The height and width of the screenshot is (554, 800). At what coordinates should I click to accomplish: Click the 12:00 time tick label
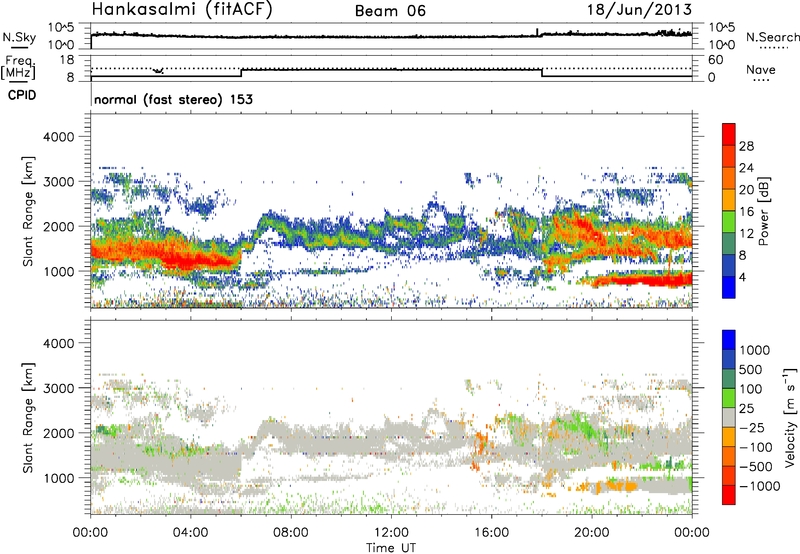point(391,533)
